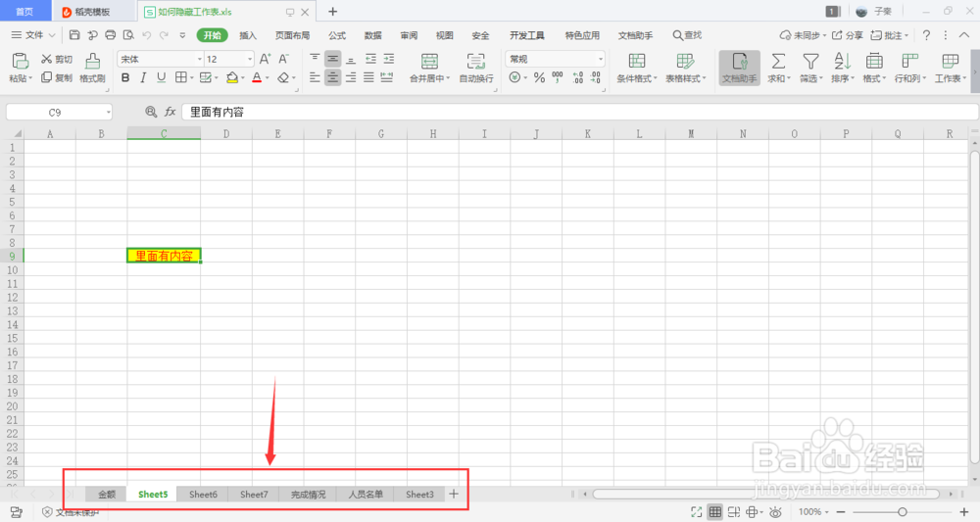Open the zoom percentage 100% dropdown

pyautogui.click(x=813, y=512)
